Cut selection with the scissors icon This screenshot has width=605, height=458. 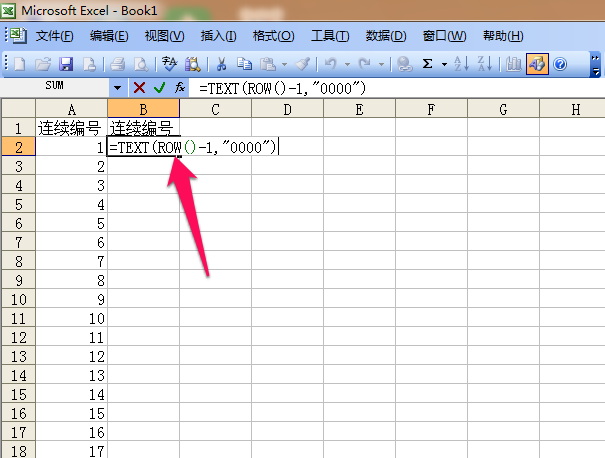221,64
